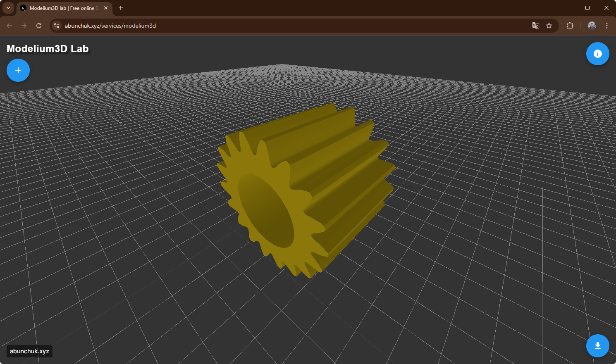This screenshot has width=616, height=364.
Task: Click the download model icon
Action: 597,346
